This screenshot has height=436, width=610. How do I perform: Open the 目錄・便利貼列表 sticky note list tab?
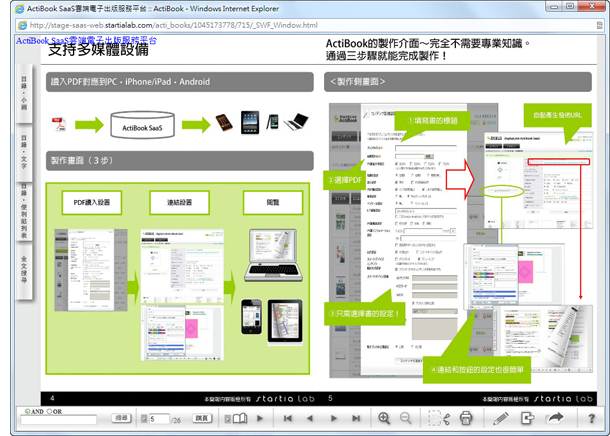[x=24, y=211]
